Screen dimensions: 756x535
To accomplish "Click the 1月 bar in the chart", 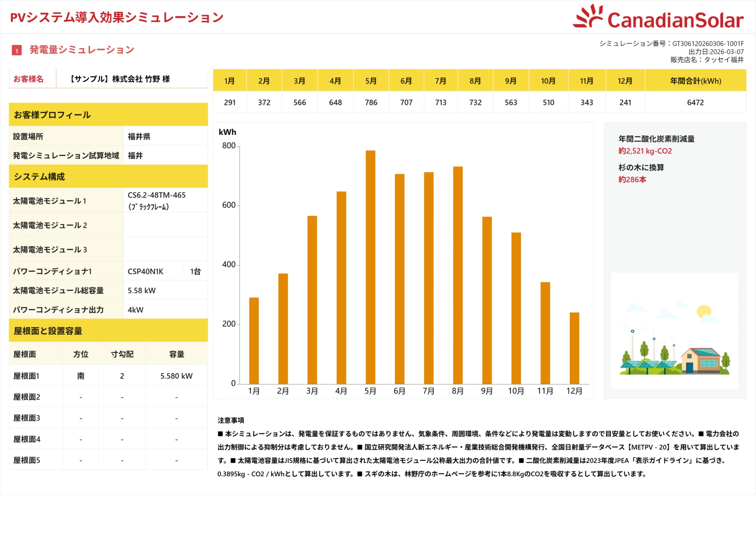I will click(x=254, y=341).
